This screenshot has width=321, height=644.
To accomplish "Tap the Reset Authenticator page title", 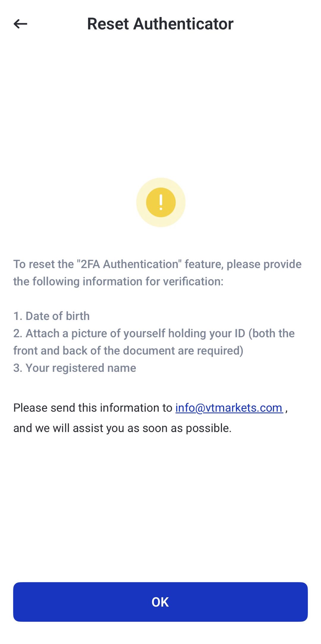I will (x=160, y=24).
